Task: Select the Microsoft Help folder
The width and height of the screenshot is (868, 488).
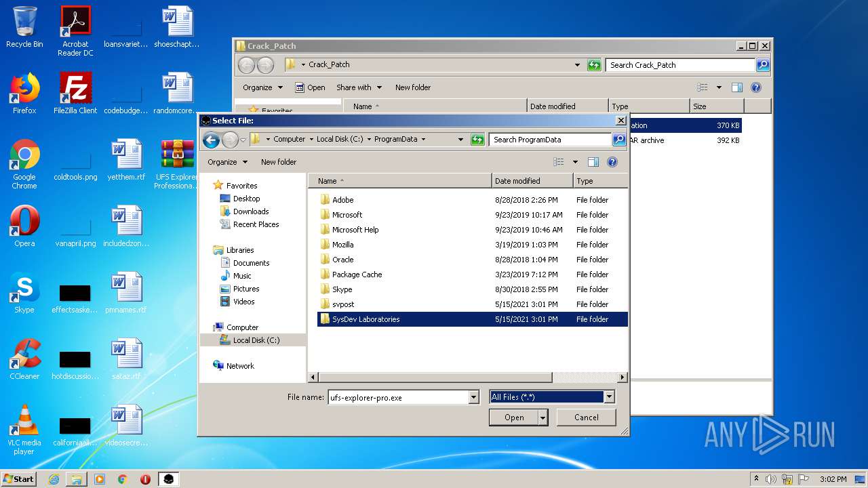Action: [472, 230]
